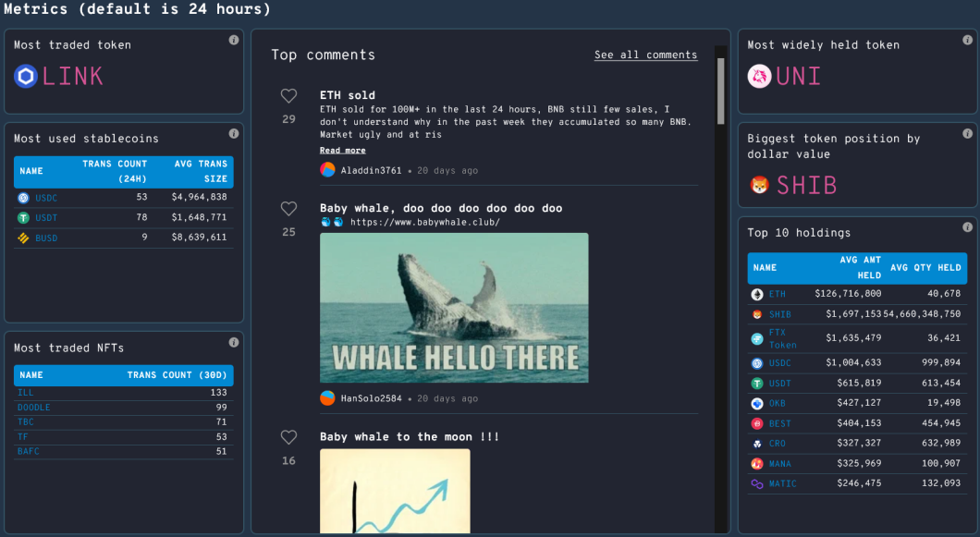Click USDT coin icon in stablecoins table
This screenshot has height=537, width=980.
pyautogui.click(x=23, y=217)
